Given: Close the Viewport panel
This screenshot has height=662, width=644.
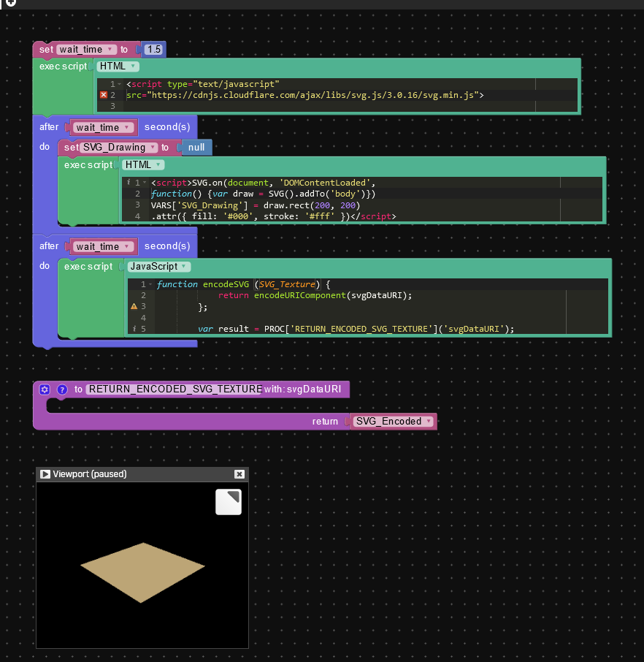Looking at the screenshot, I should click(239, 474).
